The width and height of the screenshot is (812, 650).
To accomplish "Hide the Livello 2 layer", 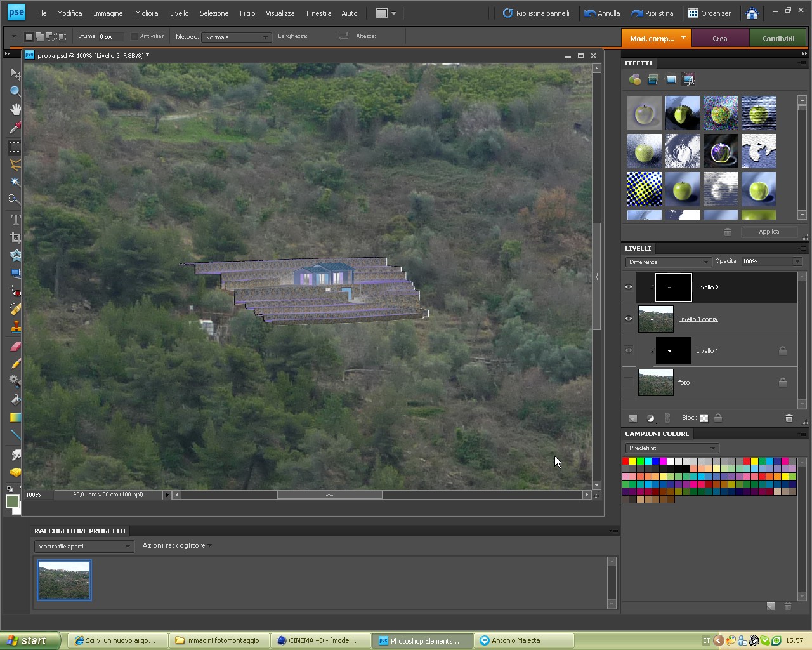I will (629, 287).
